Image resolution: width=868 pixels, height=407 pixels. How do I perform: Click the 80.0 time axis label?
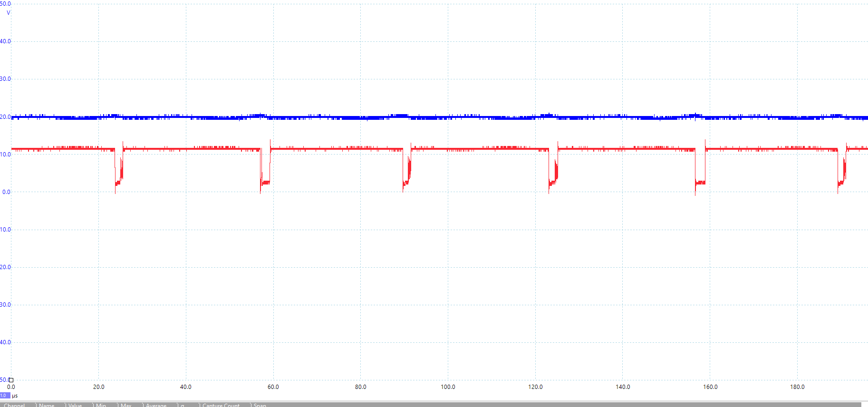361,387
